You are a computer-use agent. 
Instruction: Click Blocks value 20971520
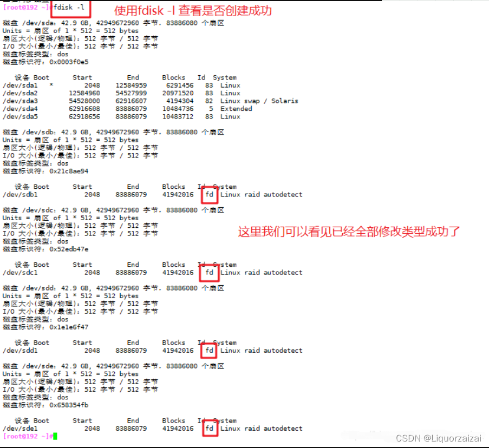(178, 93)
